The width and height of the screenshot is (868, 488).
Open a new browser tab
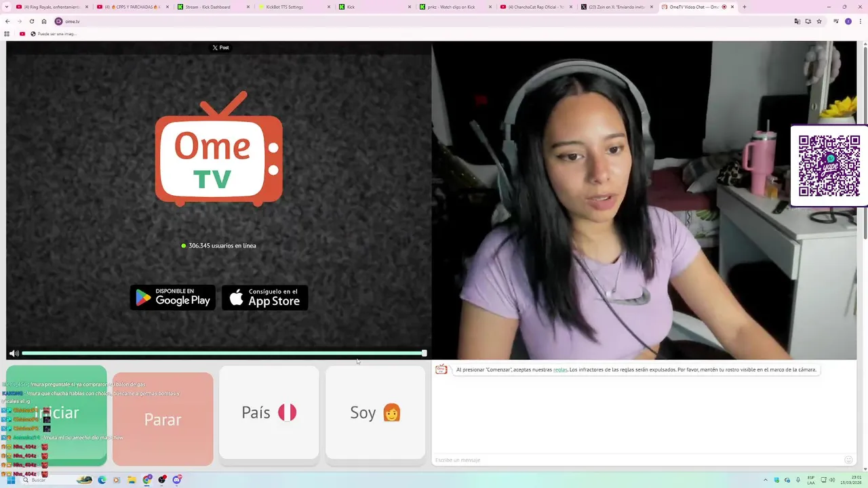click(745, 7)
